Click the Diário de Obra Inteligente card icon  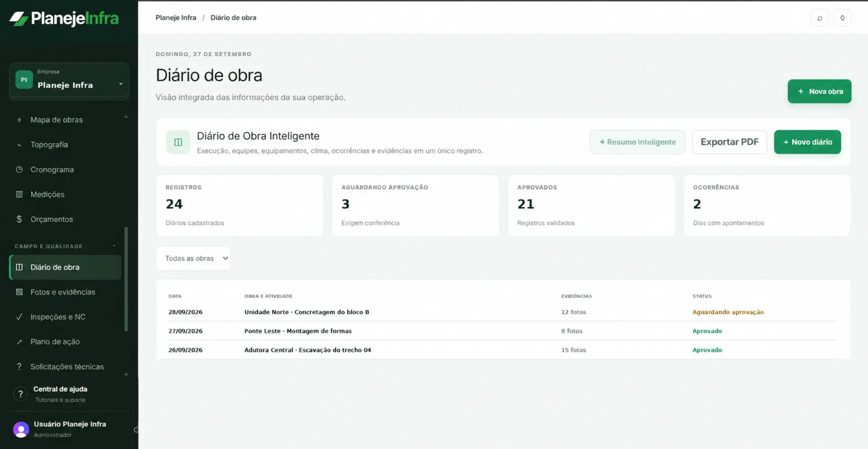[178, 142]
